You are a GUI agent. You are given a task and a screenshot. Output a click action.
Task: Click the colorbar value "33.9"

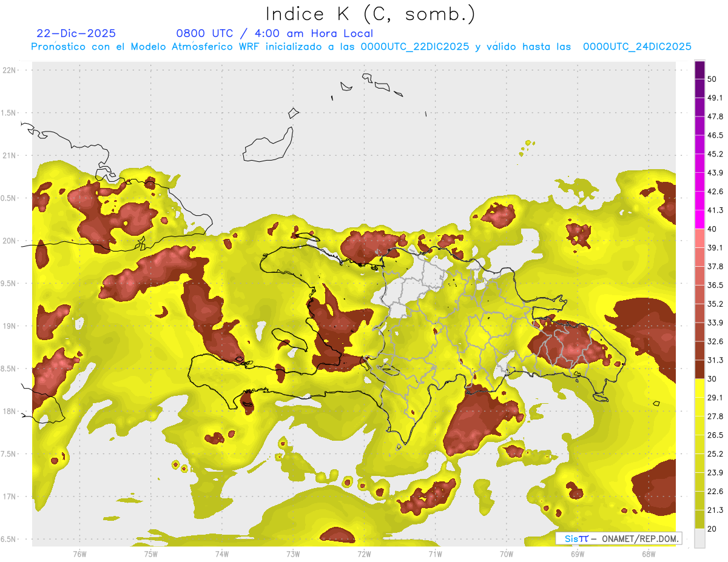point(715,323)
